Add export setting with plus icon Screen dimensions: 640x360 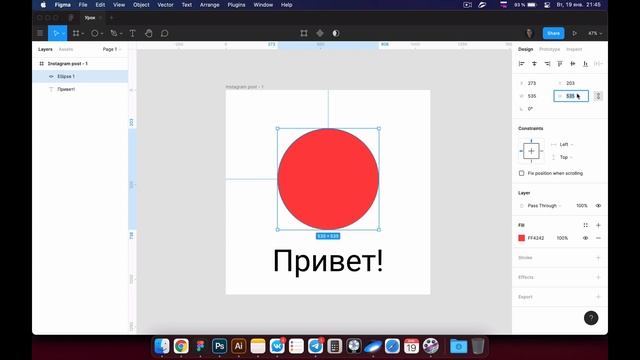point(598,297)
